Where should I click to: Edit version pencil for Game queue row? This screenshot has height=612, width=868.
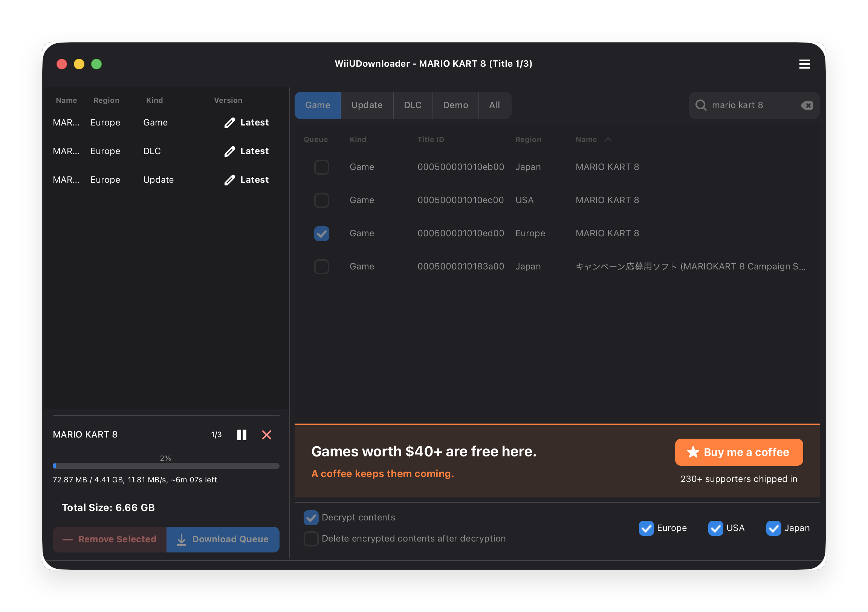pyautogui.click(x=229, y=122)
